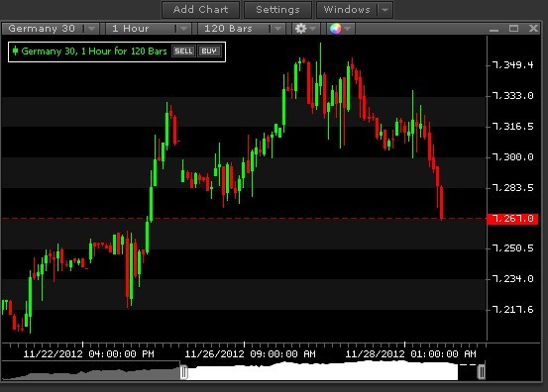Click the 7,349.4 price axis label
Image resolution: width=548 pixels, height=392 pixels.
[x=512, y=65]
